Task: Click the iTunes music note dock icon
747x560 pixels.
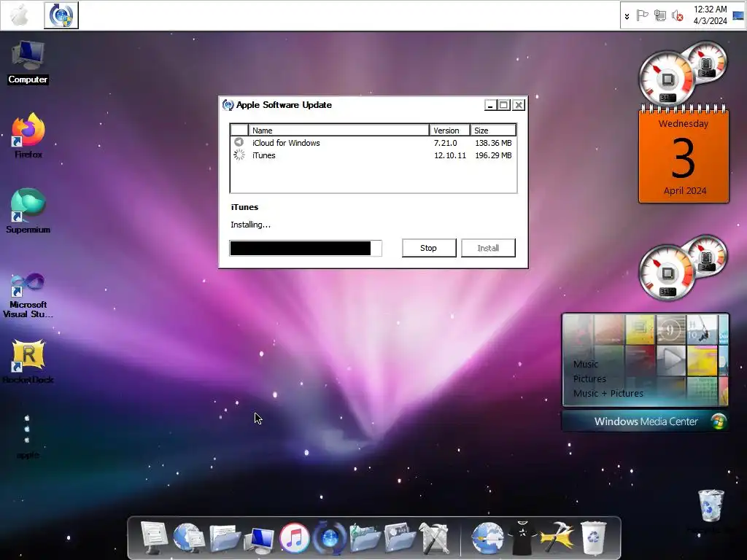Action: tap(295, 538)
